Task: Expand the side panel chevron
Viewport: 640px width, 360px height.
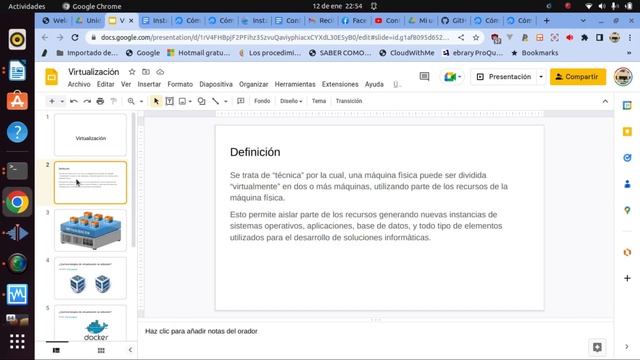Action: tap(627, 347)
